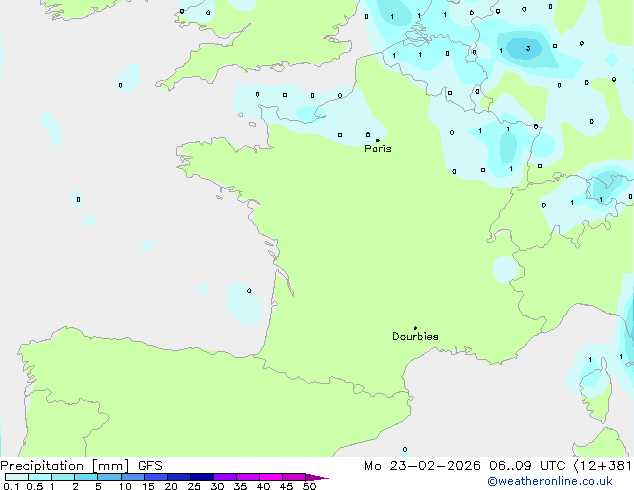Screen dimensions: 634x490
Task: Pick the 2–5 mm legend color swatch
Action: (x=86, y=477)
